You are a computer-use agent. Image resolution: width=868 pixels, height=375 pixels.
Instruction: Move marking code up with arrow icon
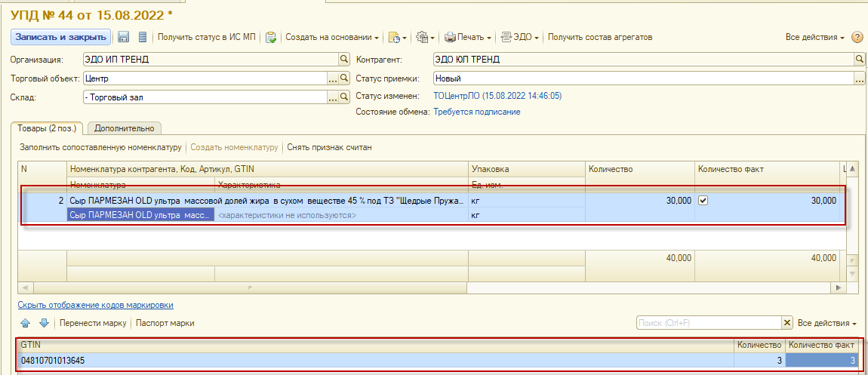coord(25,323)
